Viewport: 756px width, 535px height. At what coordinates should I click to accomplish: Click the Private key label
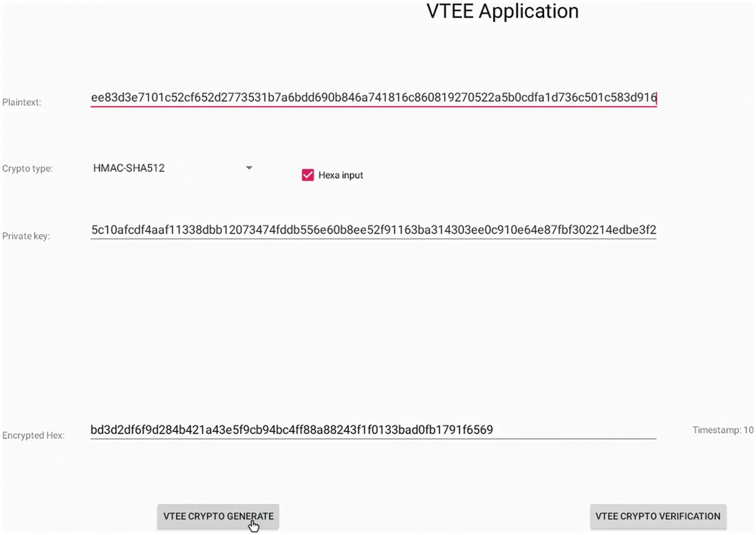point(26,236)
